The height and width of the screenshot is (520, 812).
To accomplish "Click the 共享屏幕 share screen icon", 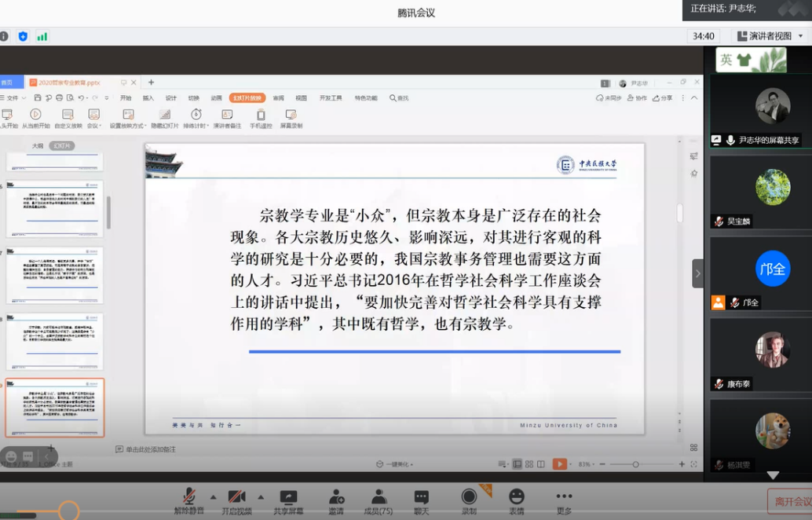I will pyautogui.click(x=288, y=500).
